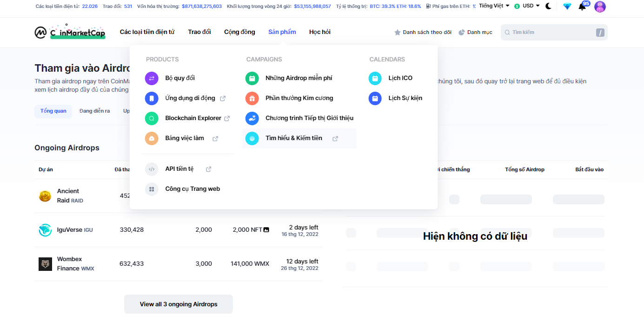644x330 pixels.
Task: Click NFT image icon in IguVerse row
Action: (x=266, y=230)
